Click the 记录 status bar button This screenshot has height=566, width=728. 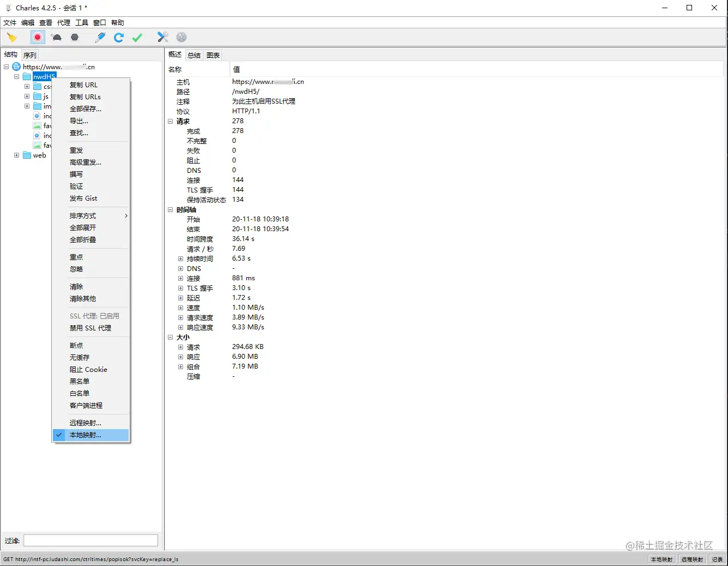pyautogui.click(x=717, y=559)
